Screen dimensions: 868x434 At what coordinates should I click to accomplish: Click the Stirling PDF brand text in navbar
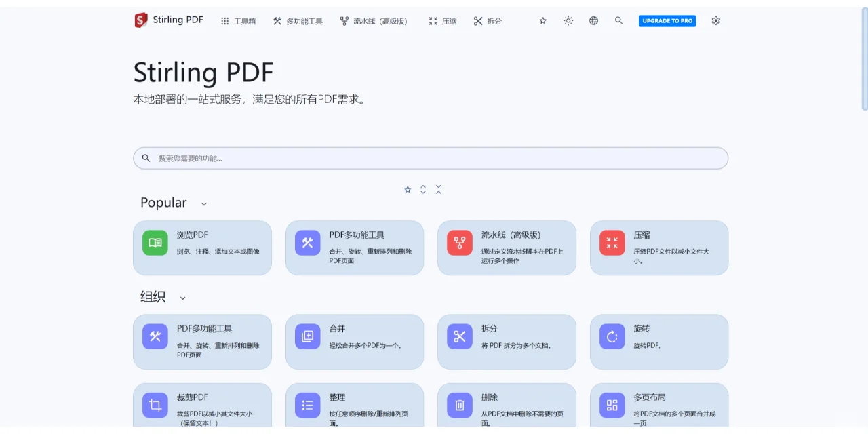click(178, 20)
